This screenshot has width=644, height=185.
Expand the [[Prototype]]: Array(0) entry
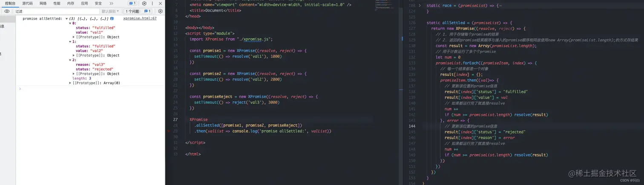tap(70, 83)
